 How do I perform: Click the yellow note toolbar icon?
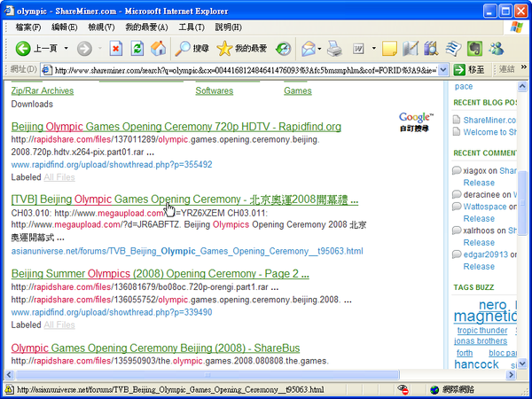(389, 49)
